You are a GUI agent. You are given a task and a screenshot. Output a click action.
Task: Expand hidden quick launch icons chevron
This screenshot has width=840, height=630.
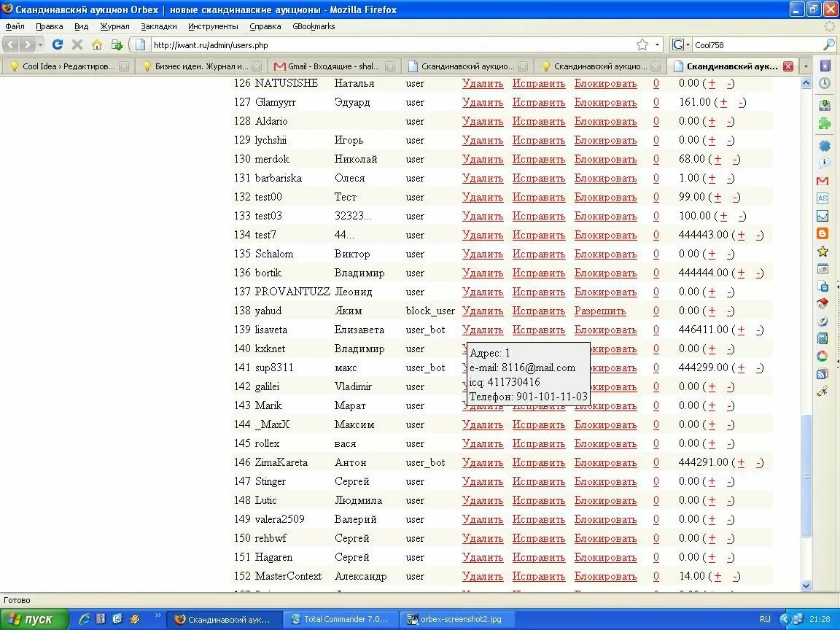158,615
